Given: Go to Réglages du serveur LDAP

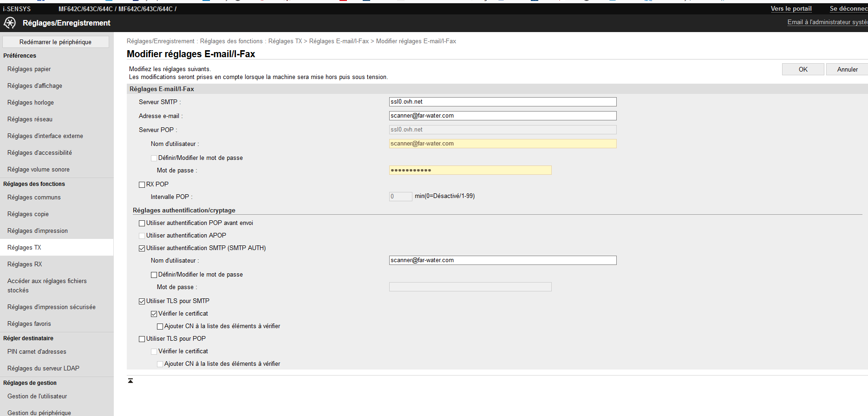Looking at the screenshot, I should coord(43,369).
